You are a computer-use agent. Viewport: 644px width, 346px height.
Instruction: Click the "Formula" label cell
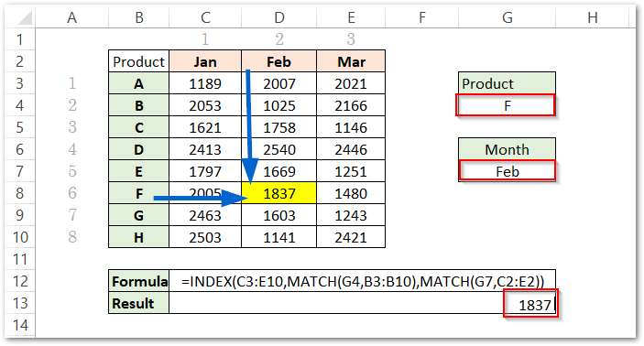(139, 281)
